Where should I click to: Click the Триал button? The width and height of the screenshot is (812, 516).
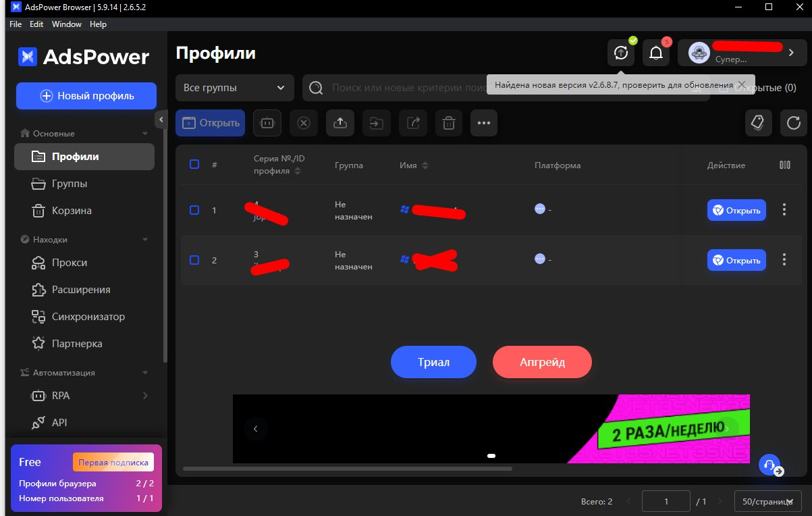pyautogui.click(x=433, y=362)
